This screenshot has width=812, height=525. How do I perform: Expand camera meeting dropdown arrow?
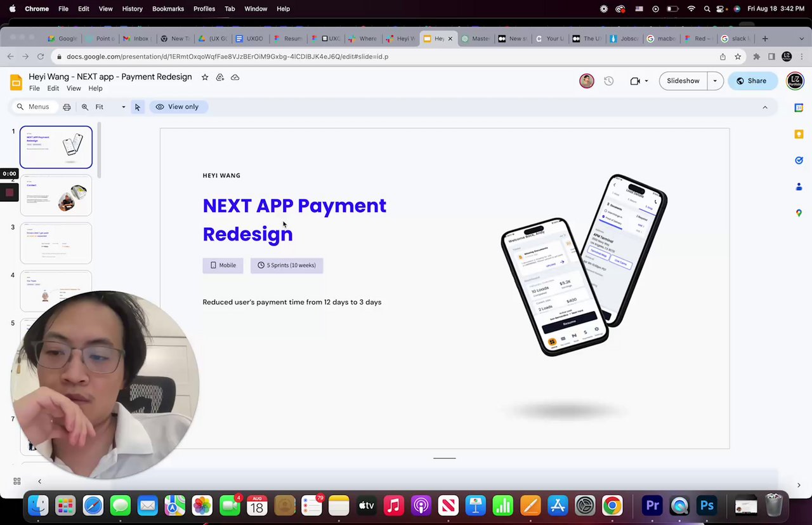coord(646,81)
